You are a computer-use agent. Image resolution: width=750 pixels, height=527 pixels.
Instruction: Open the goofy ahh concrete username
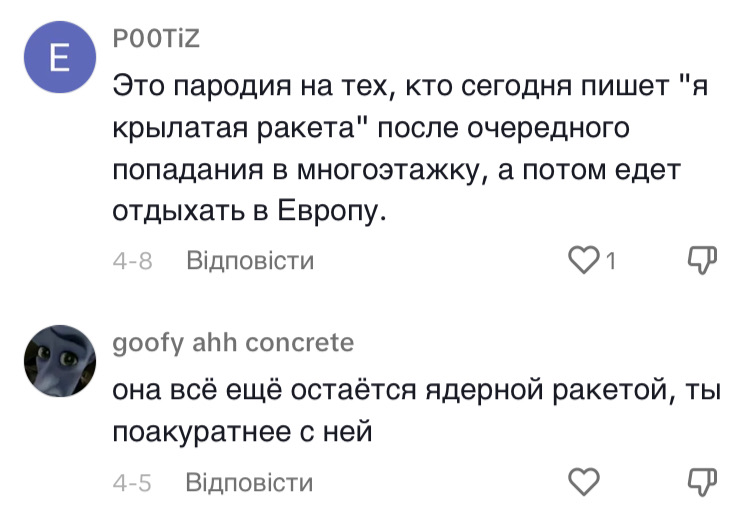[232, 343]
